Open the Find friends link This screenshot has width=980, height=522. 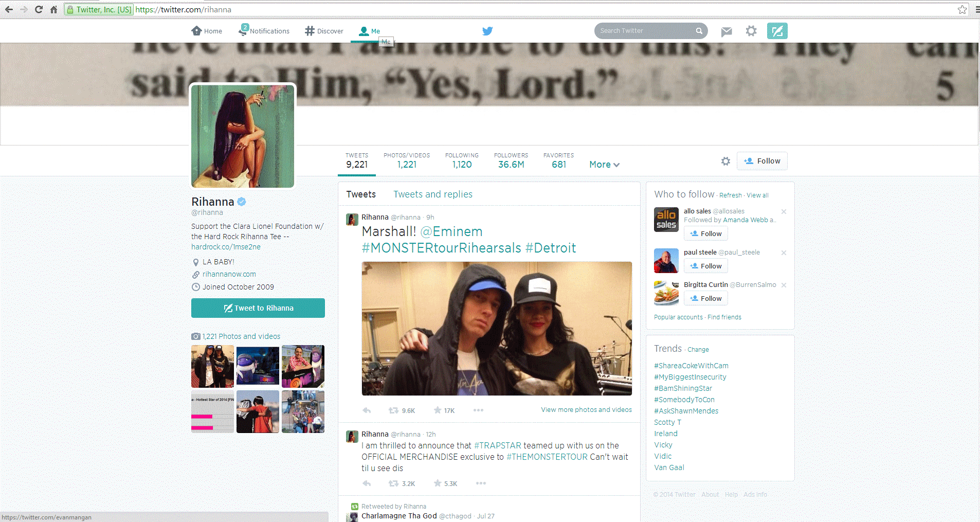724,317
